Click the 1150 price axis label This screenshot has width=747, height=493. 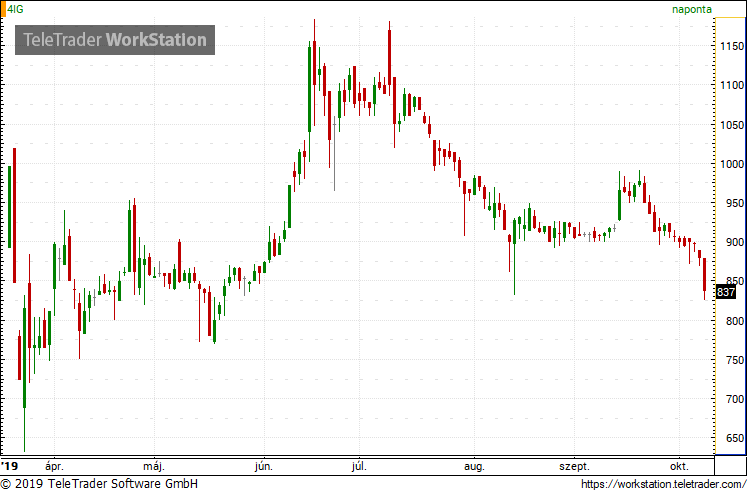click(732, 46)
